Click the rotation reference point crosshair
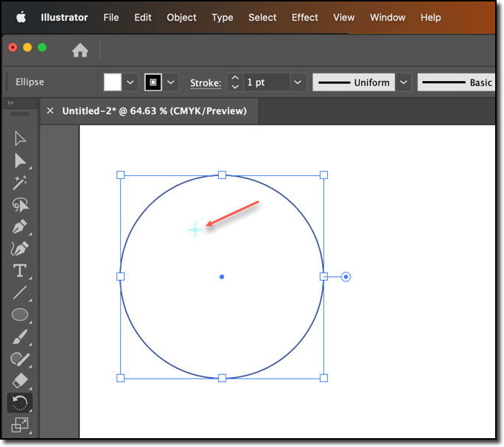Screen dimensions: 504x447 tap(195, 230)
